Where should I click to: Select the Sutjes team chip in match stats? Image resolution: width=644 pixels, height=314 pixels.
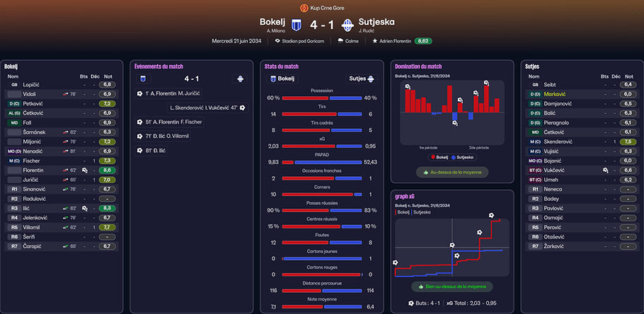[362, 78]
